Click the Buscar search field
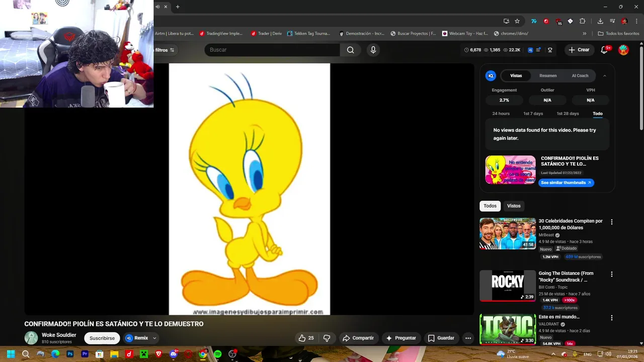Screen dimensions: 644x362 [272, 50]
